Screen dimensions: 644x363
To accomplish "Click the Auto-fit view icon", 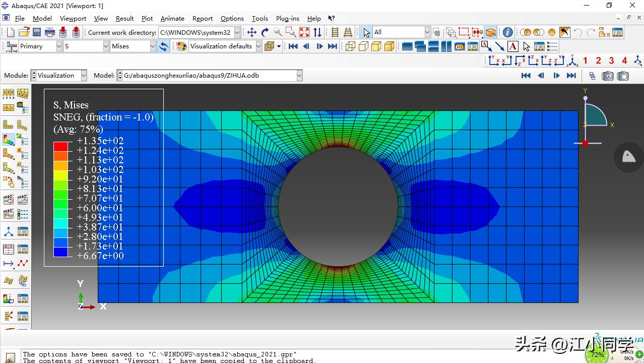I will [304, 32].
